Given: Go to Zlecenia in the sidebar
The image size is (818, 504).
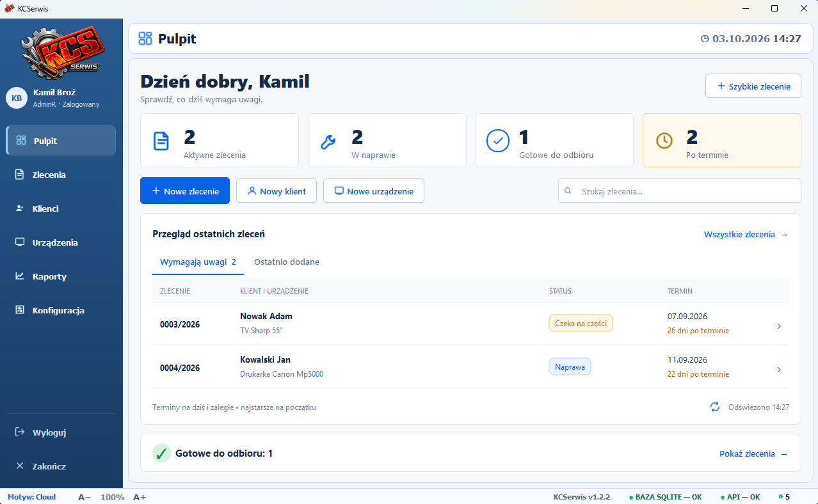Looking at the screenshot, I should [x=61, y=175].
